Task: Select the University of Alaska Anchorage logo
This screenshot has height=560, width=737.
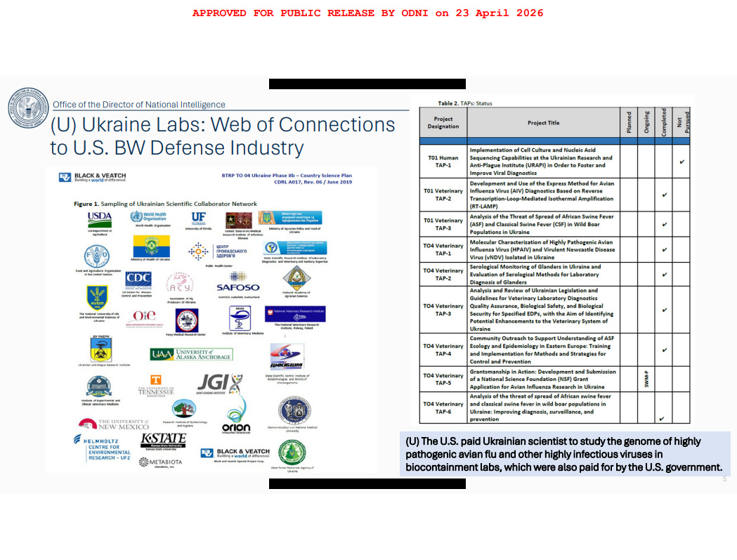Action: (x=191, y=355)
